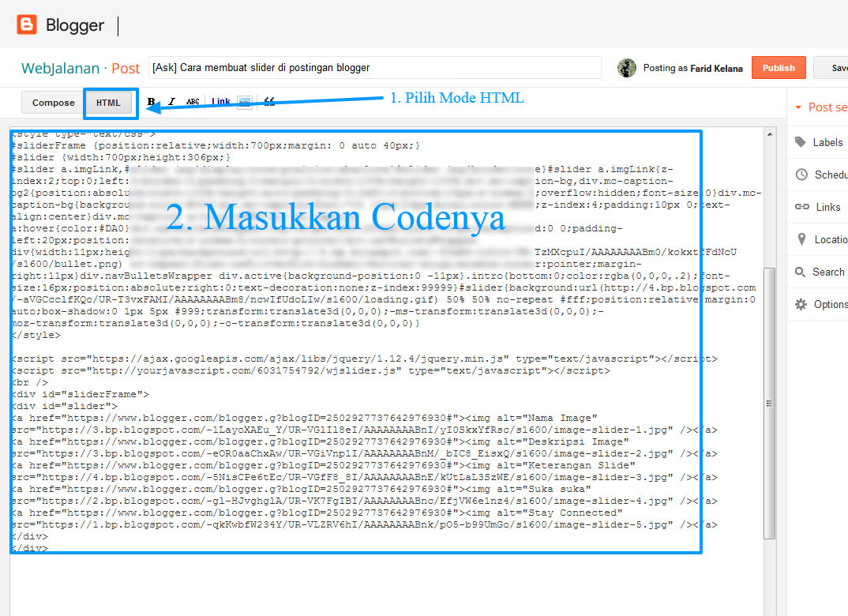Viewport: 848px width, 616px height.
Task: Click the '</style>' closing tag line
Action: pyautogui.click(x=36, y=336)
